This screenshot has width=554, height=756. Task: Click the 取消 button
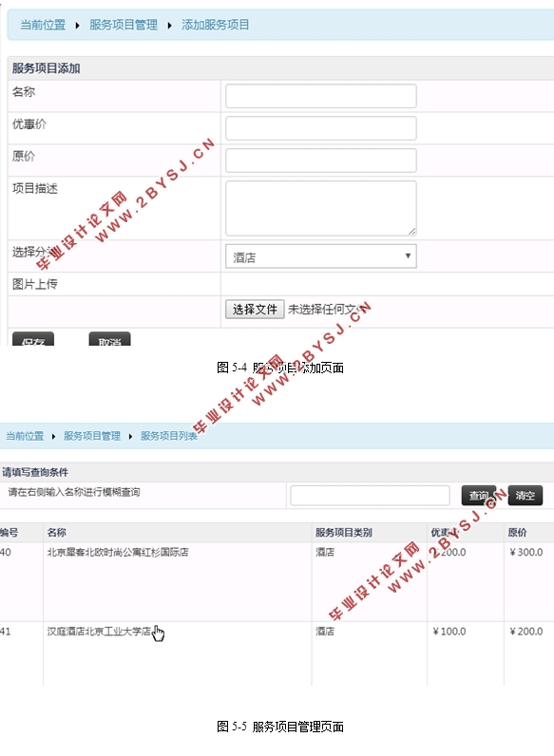click(x=109, y=339)
